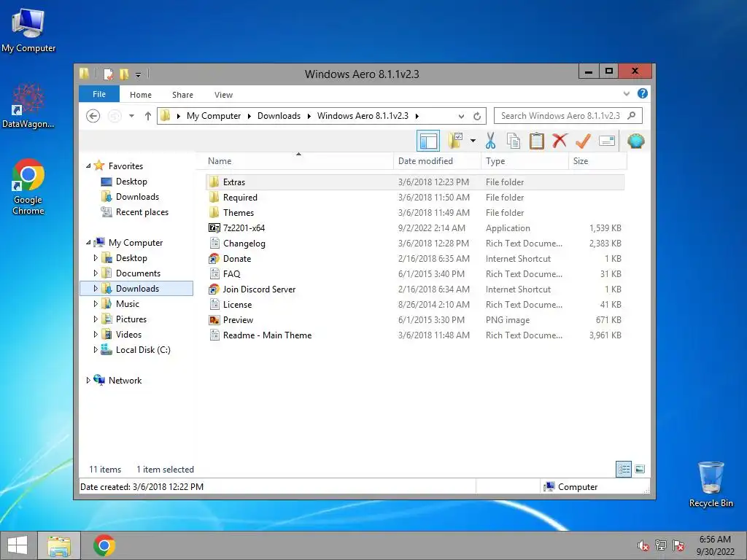Select Local Disk (C:) in tree
The width and height of the screenshot is (747, 560).
click(143, 349)
